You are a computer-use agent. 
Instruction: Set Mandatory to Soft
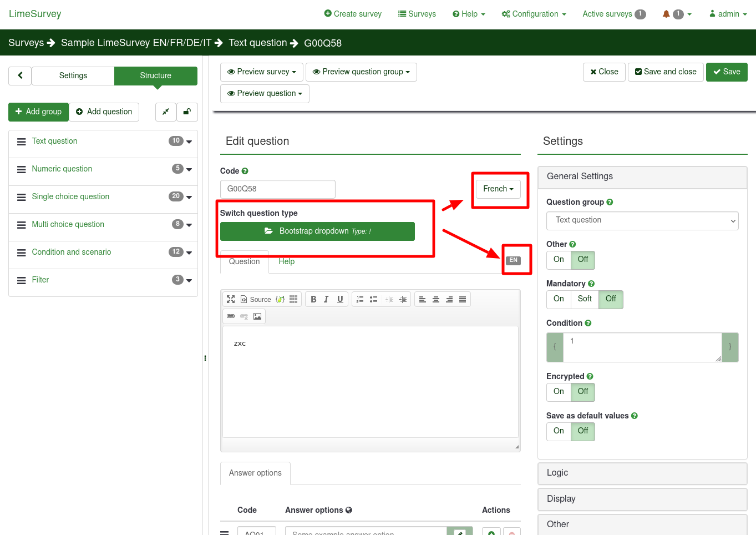coord(585,299)
